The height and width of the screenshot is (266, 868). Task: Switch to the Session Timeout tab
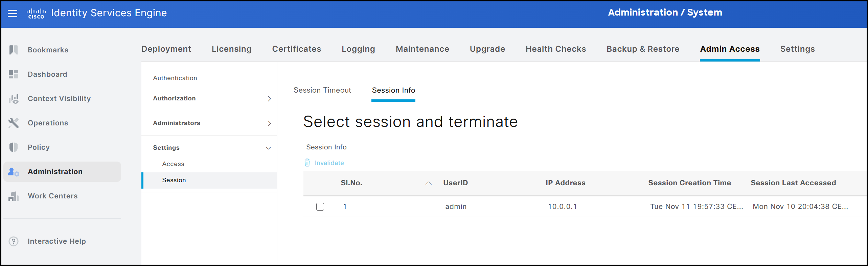322,90
